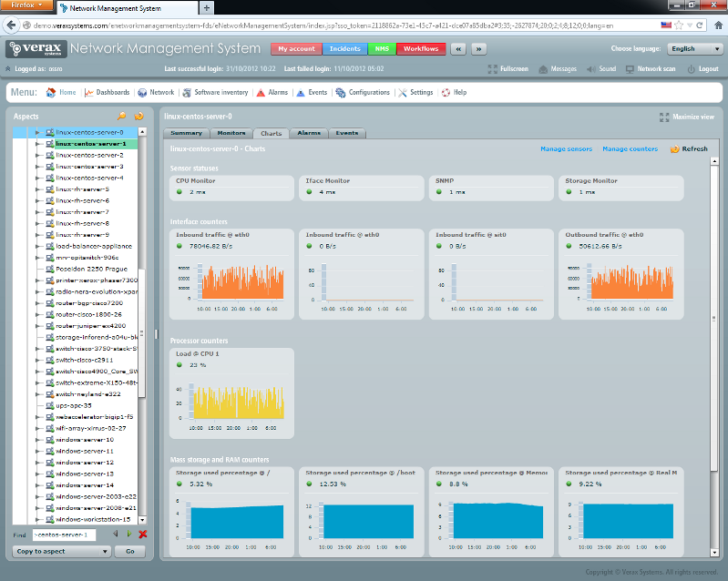Screen dimensions: 728x581
Task: Bookmark the page with the star icon
Action: (x=679, y=25)
